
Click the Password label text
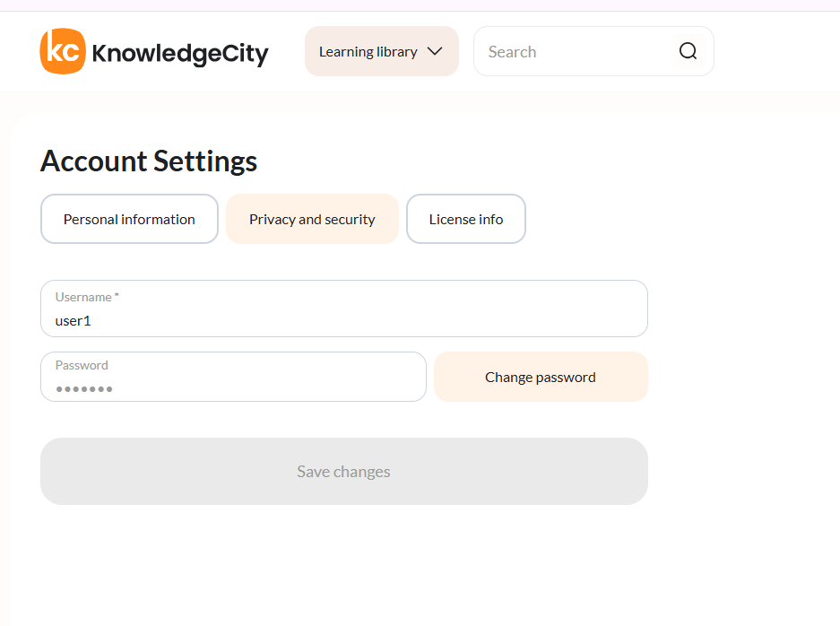pos(82,366)
